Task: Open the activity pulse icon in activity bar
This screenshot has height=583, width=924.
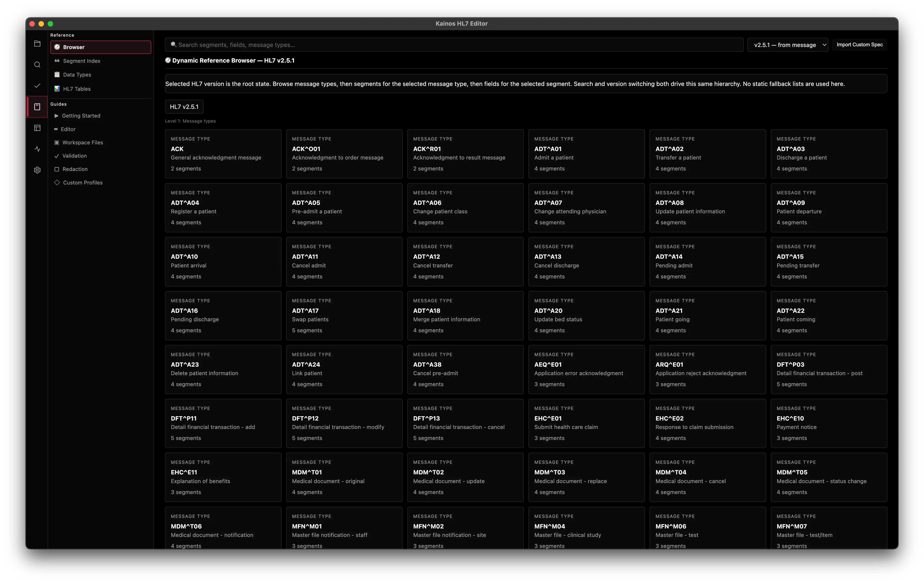Action: pos(37,149)
